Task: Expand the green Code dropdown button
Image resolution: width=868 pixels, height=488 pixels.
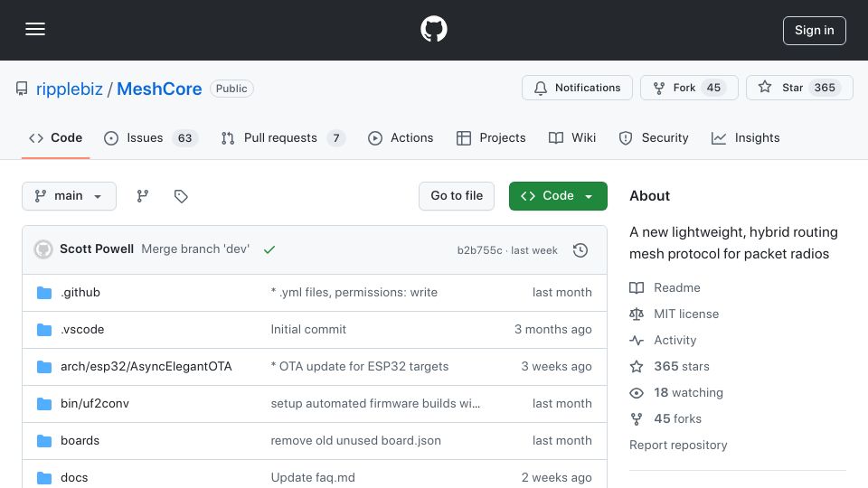Action: (558, 196)
